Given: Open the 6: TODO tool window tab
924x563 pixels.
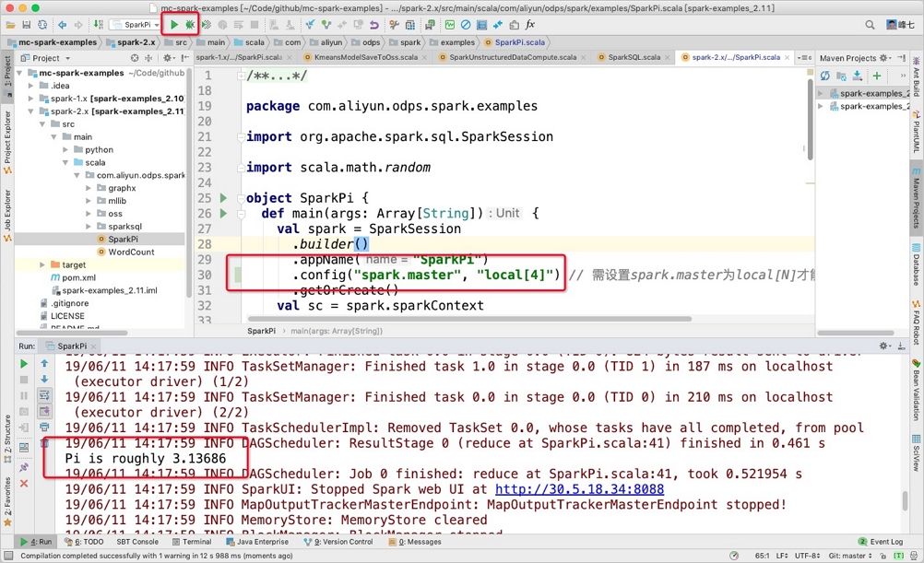Looking at the screenshot, I should [x=84, y=542].
